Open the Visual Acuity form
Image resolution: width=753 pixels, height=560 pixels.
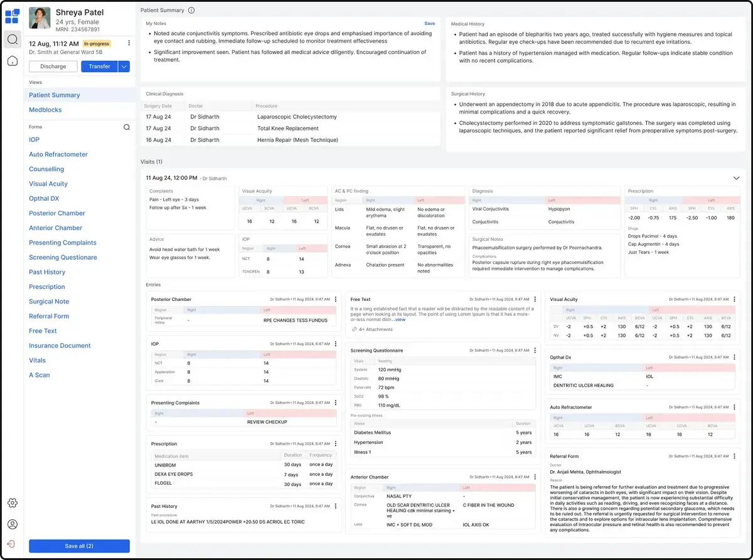click(x=48, y=184)
